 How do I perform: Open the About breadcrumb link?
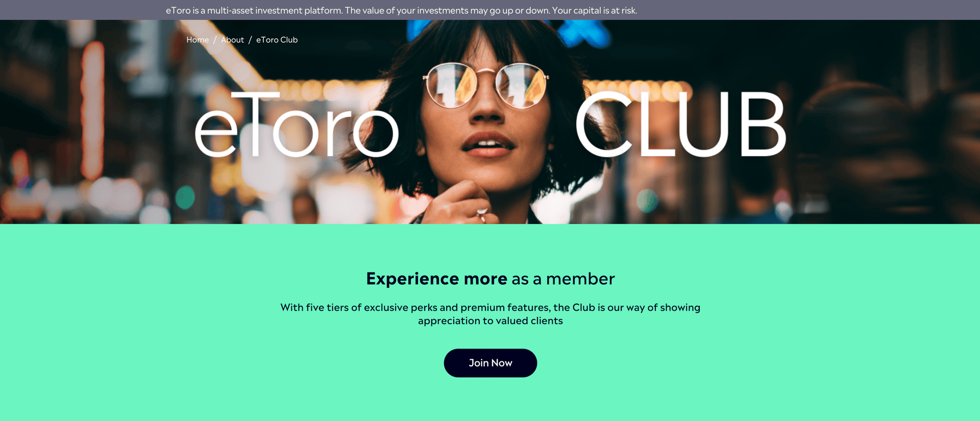tap(232, 40)
